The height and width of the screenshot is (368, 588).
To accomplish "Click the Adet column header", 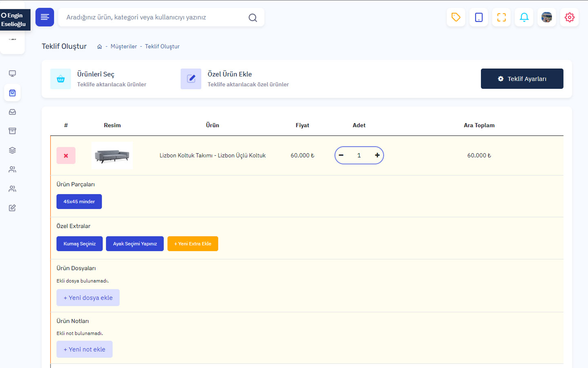I will point(359,126).
